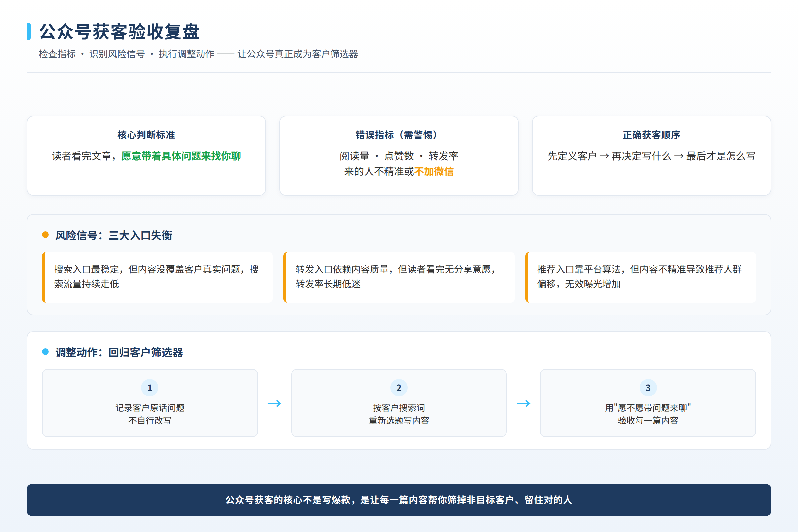The width and height of the screenshot is (798, 532).
Task: Click the orange bullet beside 风险信号
Action: tap(45, 235)
